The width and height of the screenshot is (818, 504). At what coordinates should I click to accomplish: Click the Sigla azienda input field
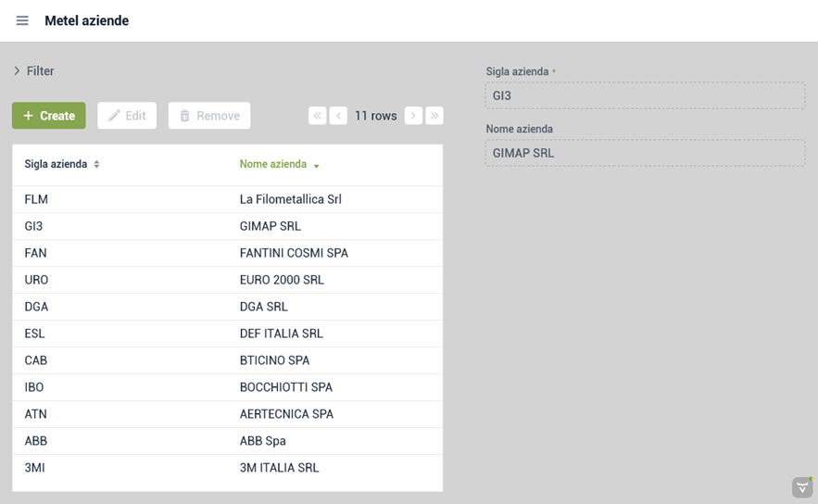click(646, 95)
